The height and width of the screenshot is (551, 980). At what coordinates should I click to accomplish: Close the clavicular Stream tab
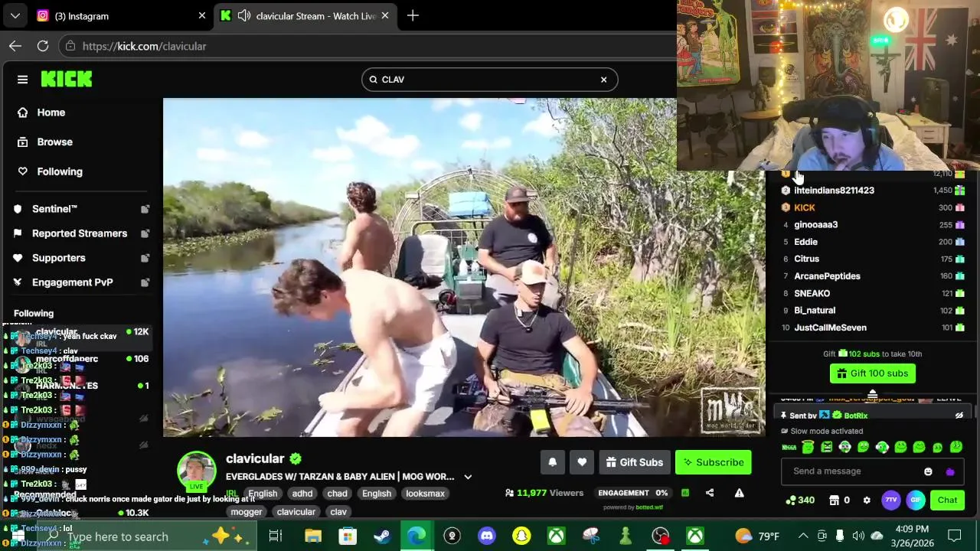pos(384,15)
